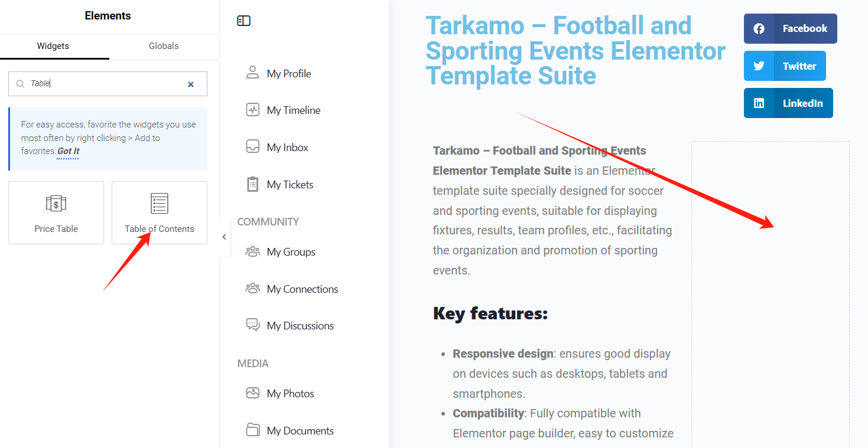Click the My Timeline activity icon
Image resolution: width=868 pixels, height=448 pixels.
point(252,109)
